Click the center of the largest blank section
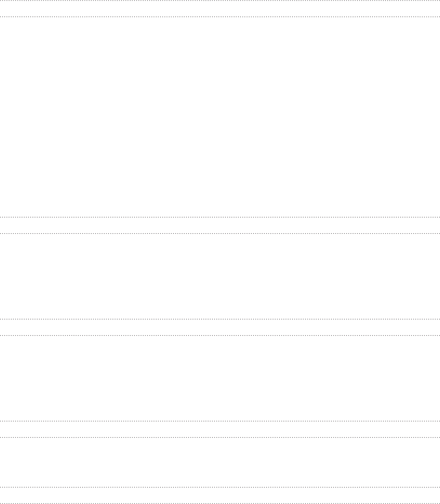The image size is (440, 504). tap(220, 117)
